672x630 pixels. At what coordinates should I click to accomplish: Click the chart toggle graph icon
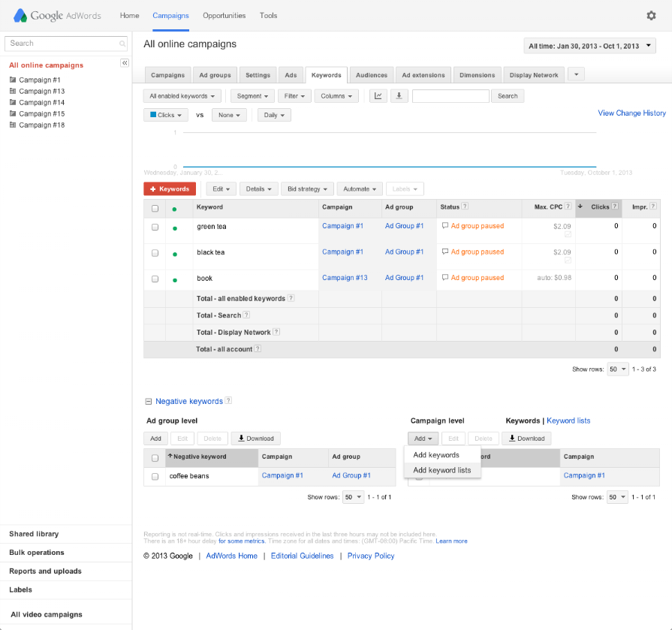point(378,96)
